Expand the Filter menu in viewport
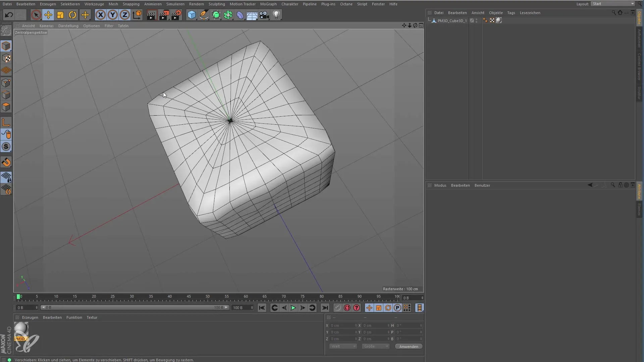This screenshot has width=644, height=362. pos(109,25)
